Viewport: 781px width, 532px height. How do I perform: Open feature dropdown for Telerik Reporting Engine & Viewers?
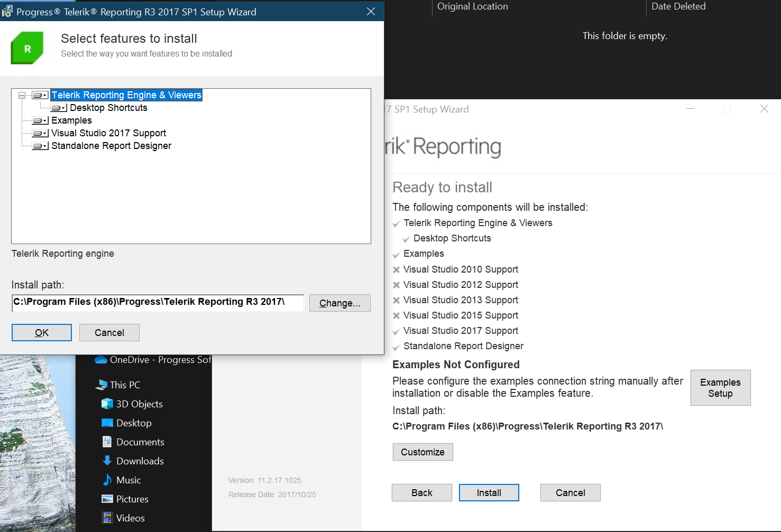[x=40, y=95]
